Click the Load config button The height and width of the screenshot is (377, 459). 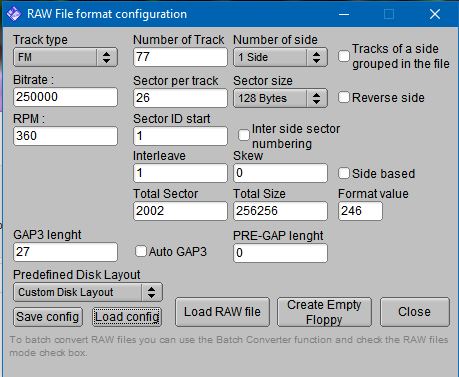(127, 317)
